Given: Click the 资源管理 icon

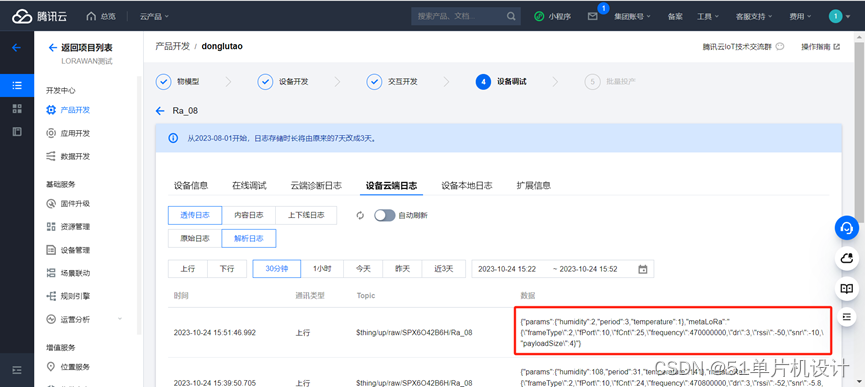Looking at the screenshot, I should click(x=51, y=227).
